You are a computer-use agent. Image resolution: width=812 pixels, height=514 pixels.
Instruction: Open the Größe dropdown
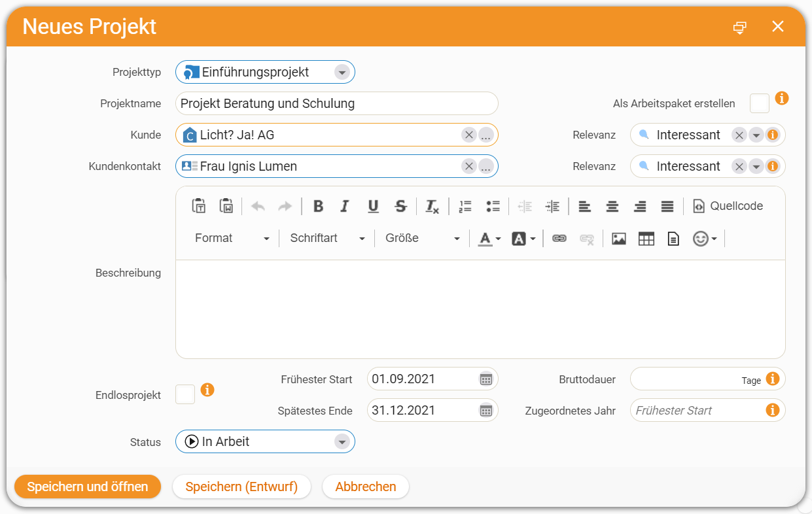423,239
